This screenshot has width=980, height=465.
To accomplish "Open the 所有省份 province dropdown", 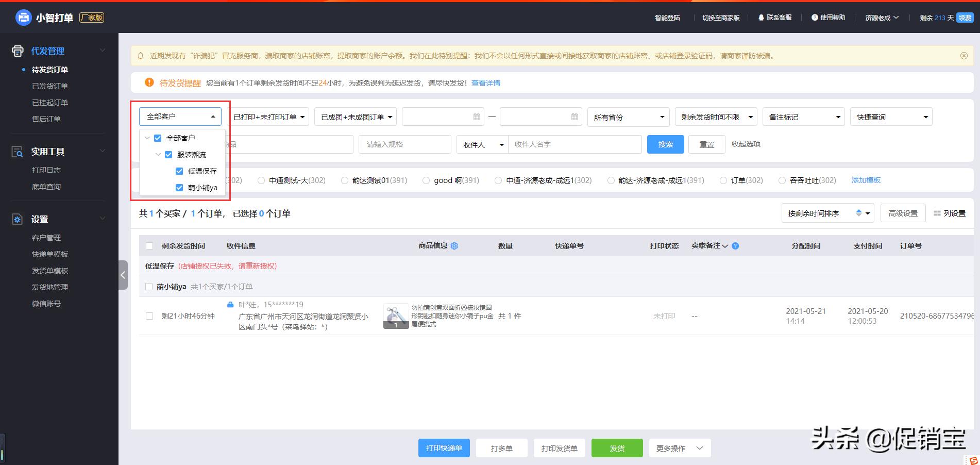I will coord(628,117).
